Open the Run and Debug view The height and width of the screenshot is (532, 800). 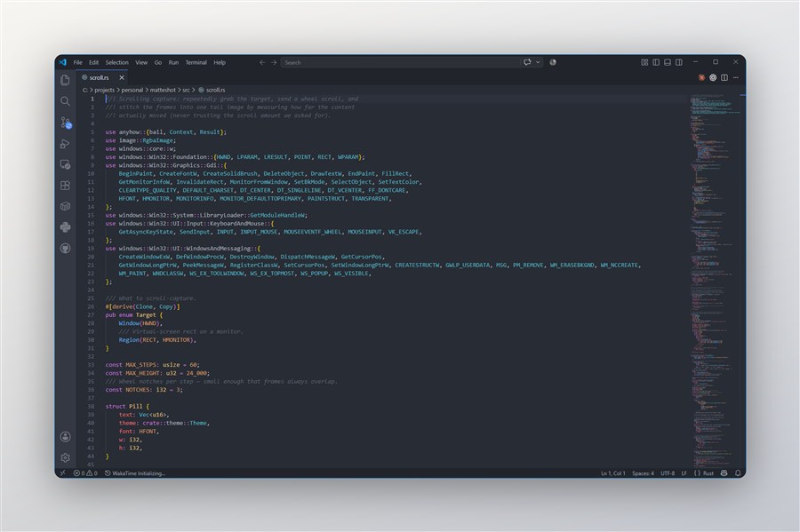[x=65, y=143]
